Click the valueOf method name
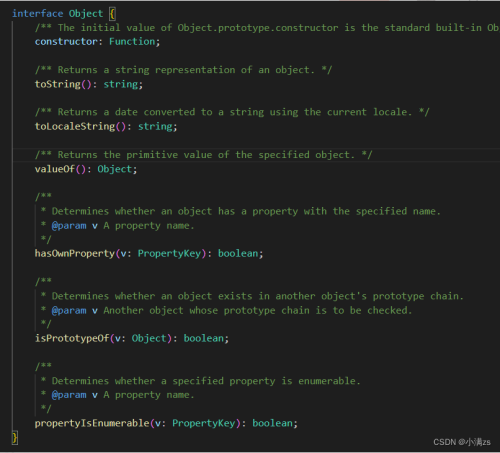 pos(55,169)
